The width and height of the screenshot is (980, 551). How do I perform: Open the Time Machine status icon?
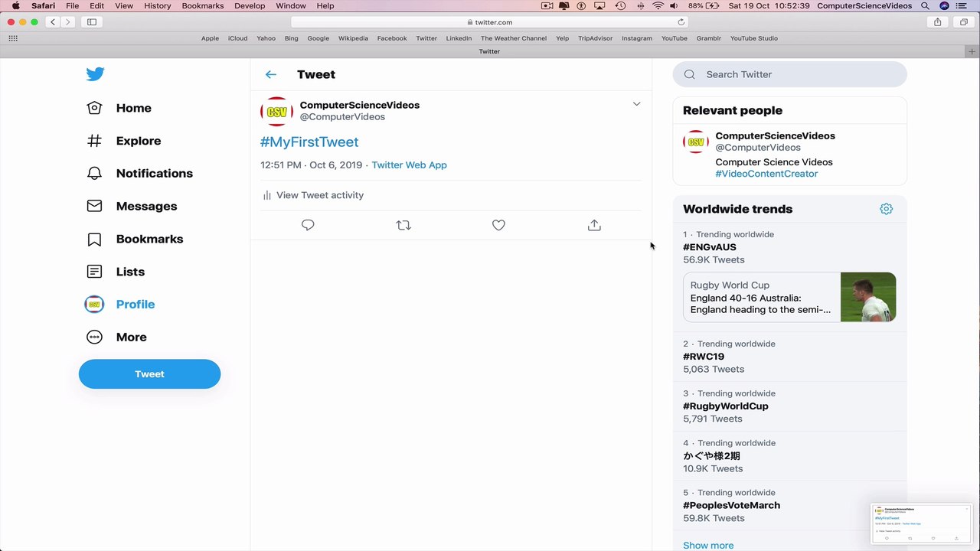point(621,6)
